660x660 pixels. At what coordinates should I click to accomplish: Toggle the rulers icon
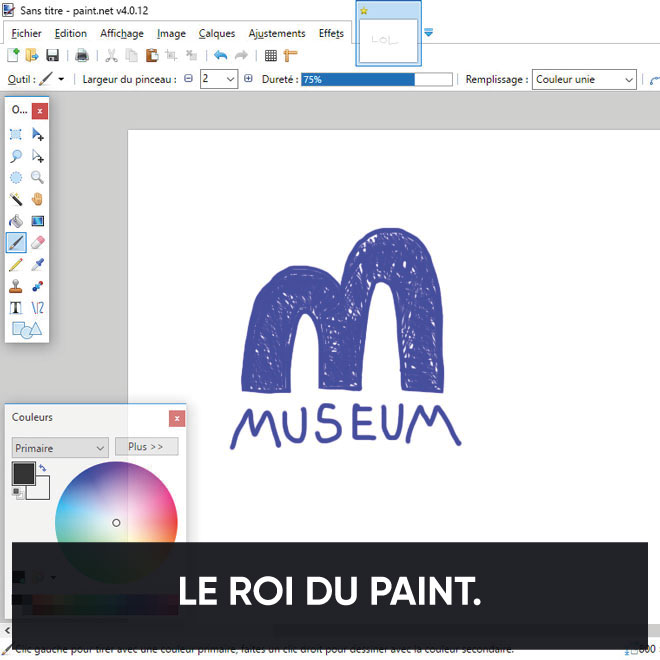(x=290, y=55)
